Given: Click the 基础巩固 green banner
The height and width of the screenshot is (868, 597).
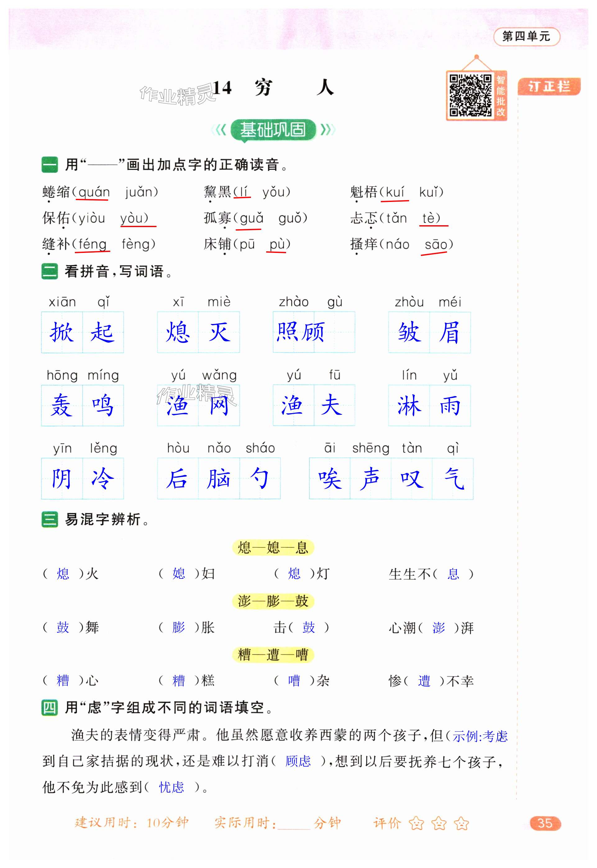Looking at the screenshot, I should (x=273, y=130).
